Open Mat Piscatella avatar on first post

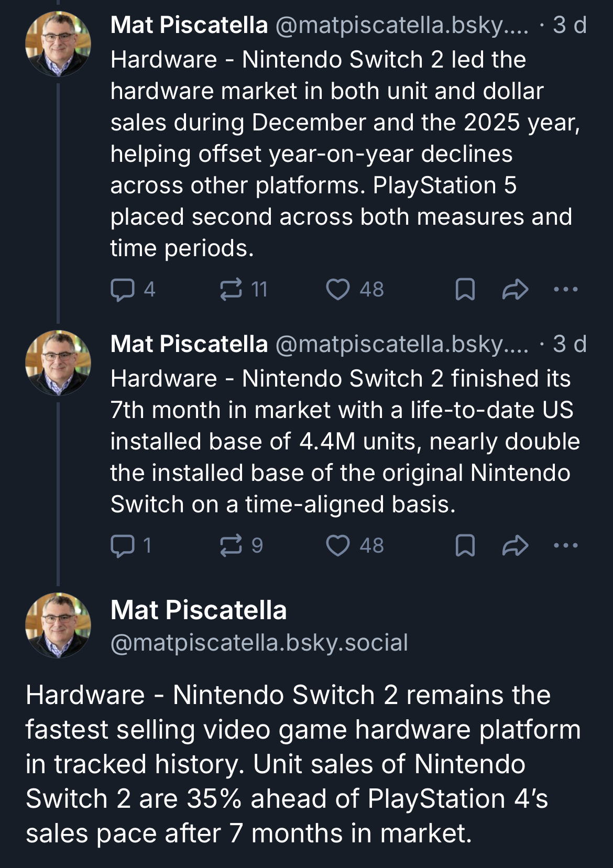pyautogui.click(x=58, y=44)
